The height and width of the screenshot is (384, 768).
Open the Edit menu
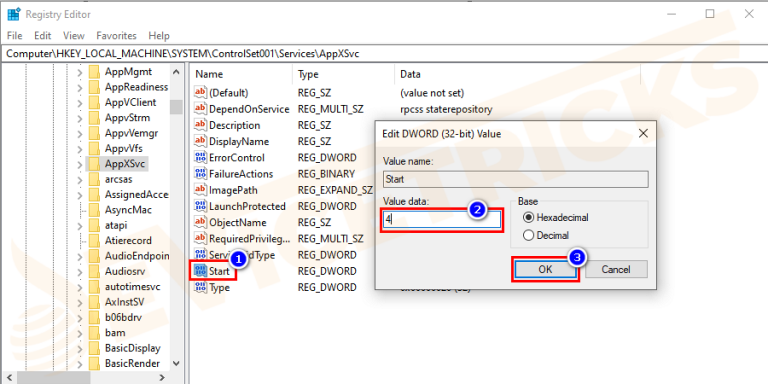(43, 36)
